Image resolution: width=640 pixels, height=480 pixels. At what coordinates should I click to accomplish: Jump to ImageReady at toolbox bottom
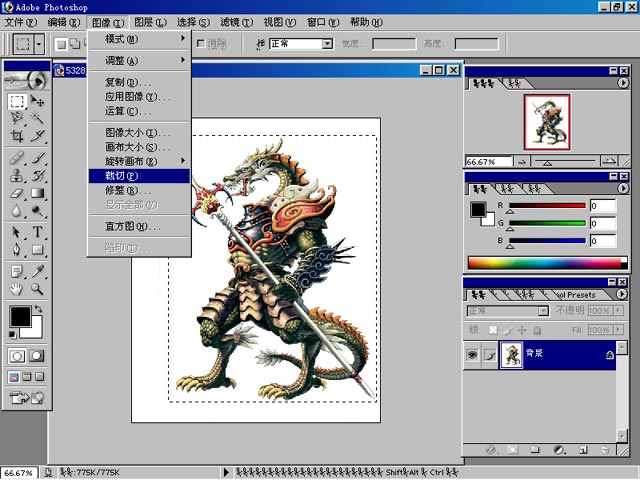pos(27,397)
